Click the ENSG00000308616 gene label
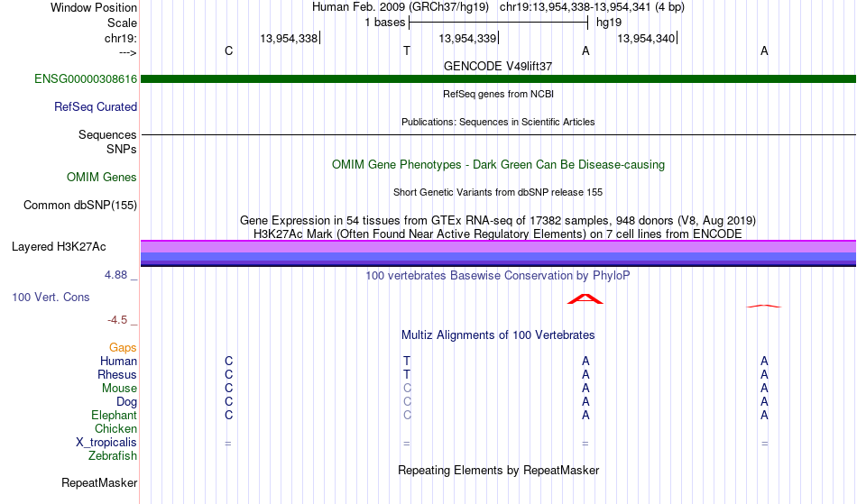The height and width of the screenshot is (504, 857). (86, 78)
